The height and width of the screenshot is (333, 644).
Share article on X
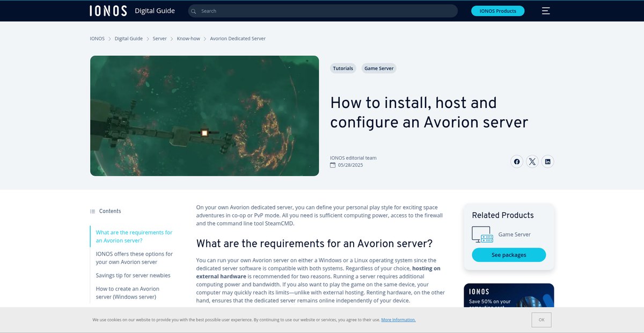coord(532,162)
